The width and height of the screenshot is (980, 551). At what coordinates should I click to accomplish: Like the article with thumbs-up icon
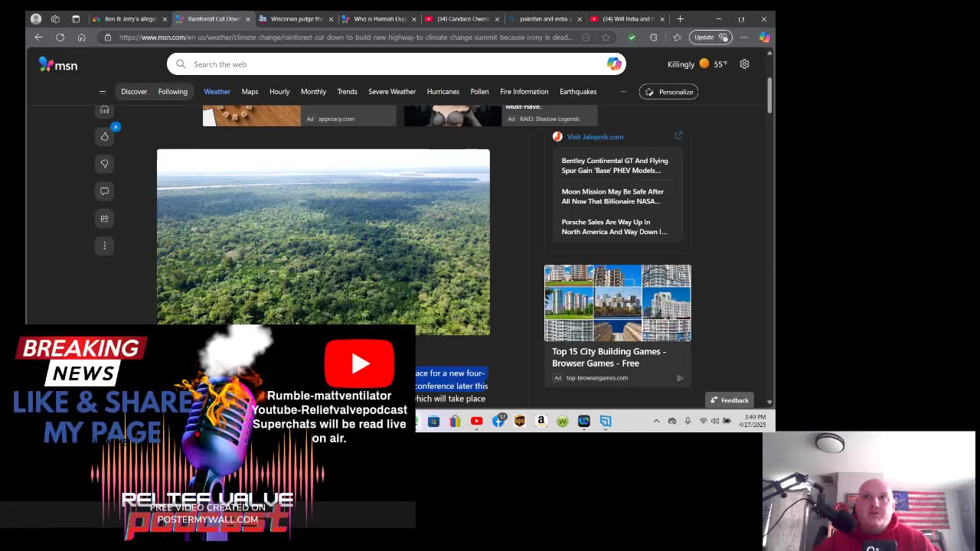point(105,136)
